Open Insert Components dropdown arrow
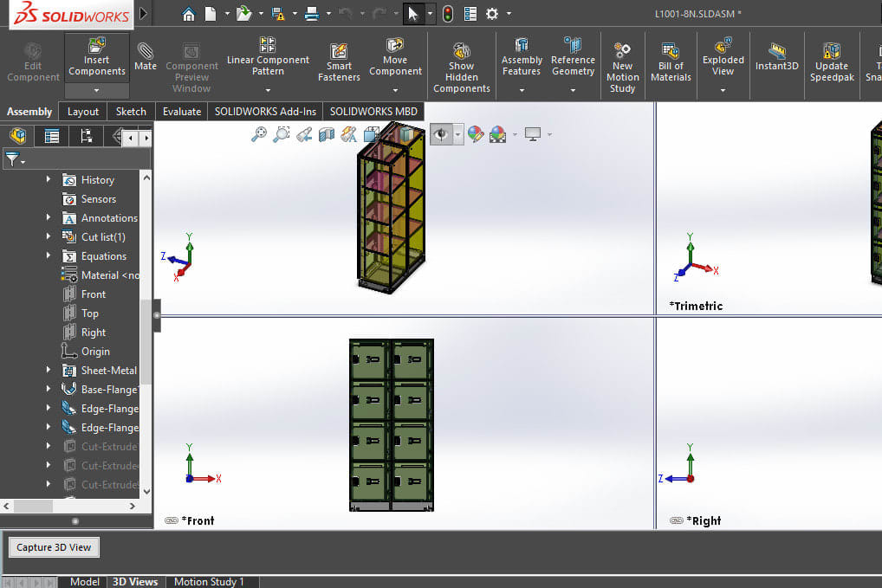This screenshot has height=588, width=882. tap(97, 91)
